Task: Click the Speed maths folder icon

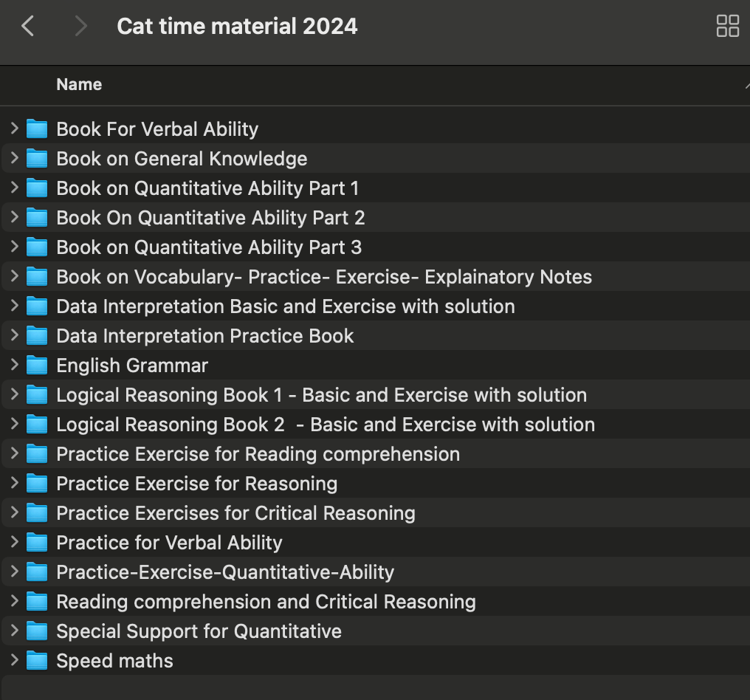Action: tap(37, 661)
